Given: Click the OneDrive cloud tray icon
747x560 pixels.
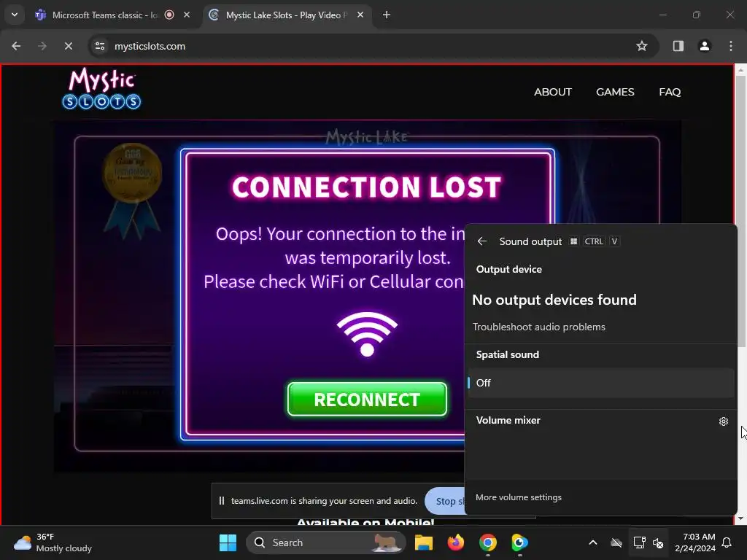Looking at the screenshot, I should 616,542.
